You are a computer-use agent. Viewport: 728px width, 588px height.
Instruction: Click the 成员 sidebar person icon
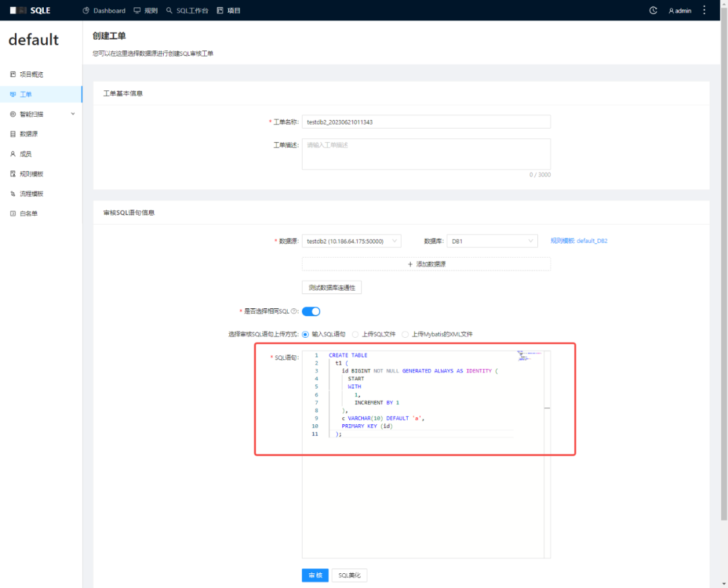pos(13,154)
